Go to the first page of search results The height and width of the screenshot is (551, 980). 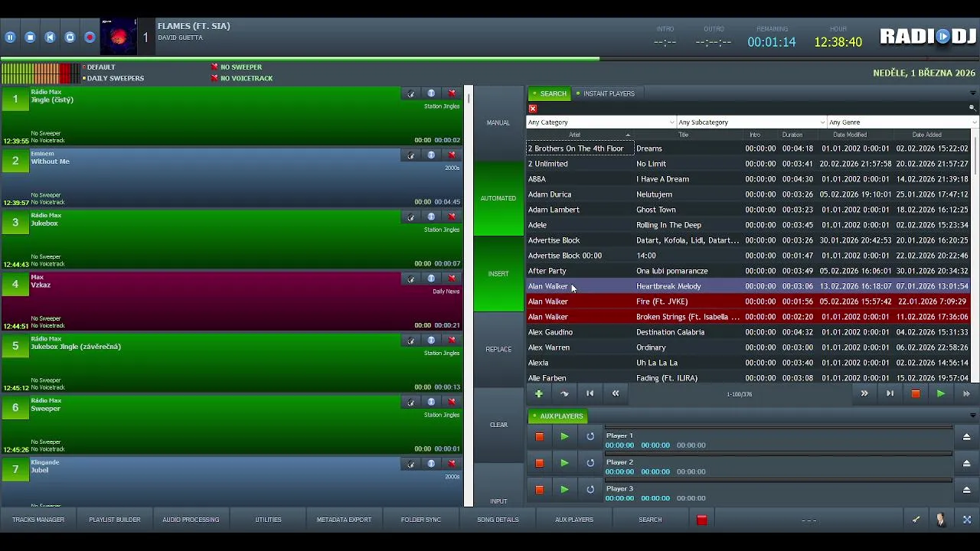tap(590, 394)
